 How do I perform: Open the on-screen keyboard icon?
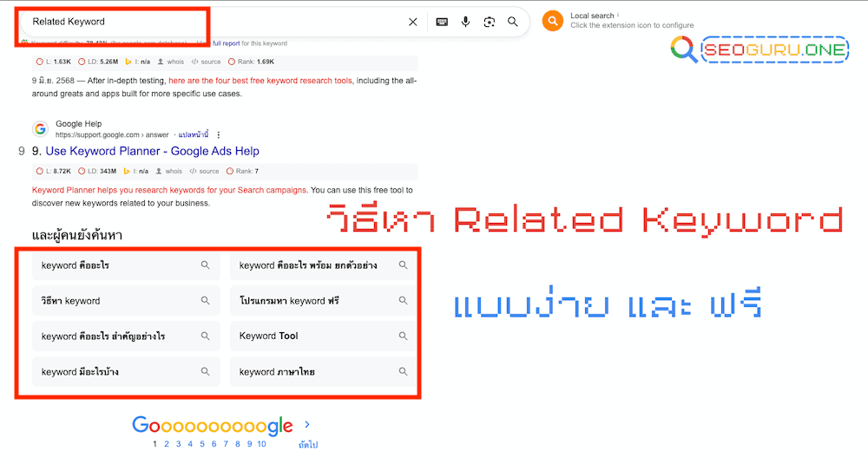click(x=442, y=23)
